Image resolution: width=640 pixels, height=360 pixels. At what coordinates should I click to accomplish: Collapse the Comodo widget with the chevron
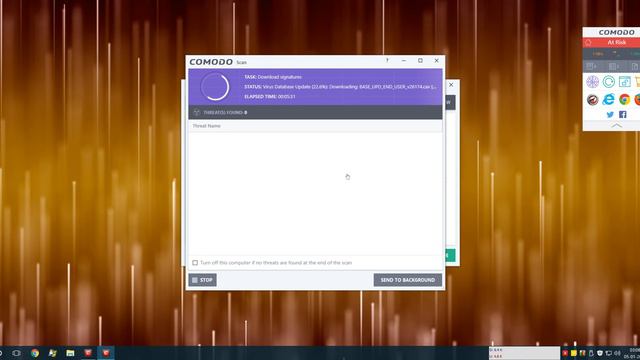click(616, 126)
